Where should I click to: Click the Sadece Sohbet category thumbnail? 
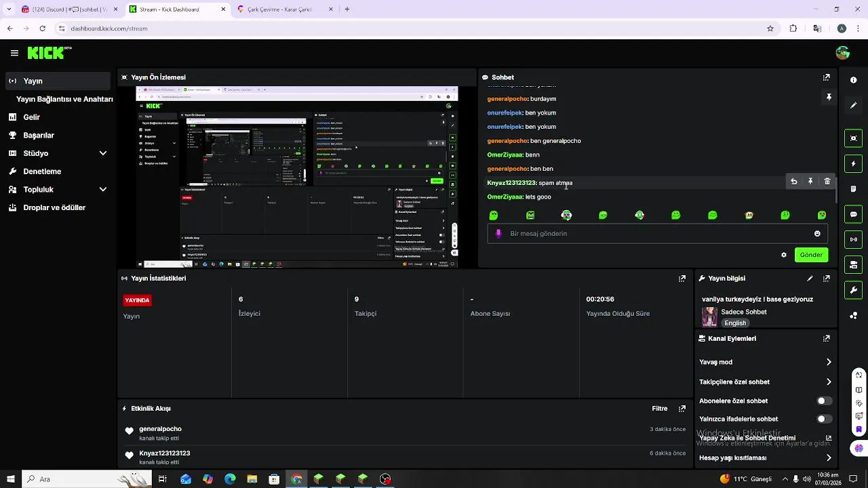pos(709,317)
